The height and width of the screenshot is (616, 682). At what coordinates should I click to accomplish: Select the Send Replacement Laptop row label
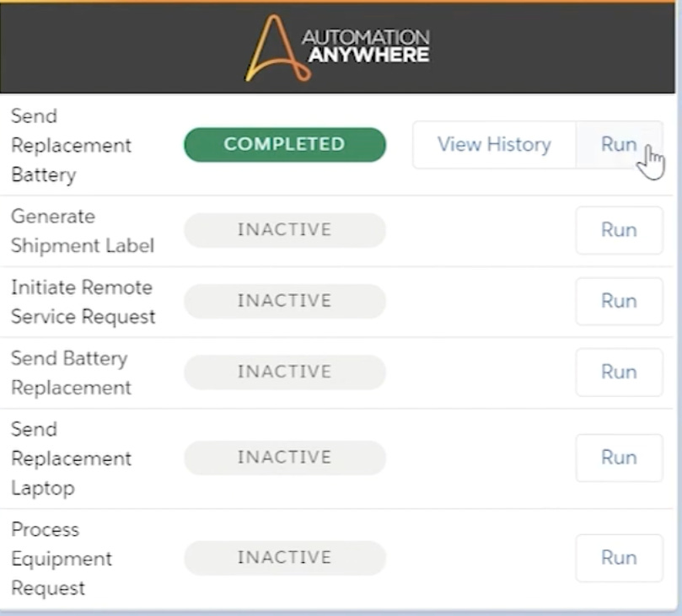[71, 458]
